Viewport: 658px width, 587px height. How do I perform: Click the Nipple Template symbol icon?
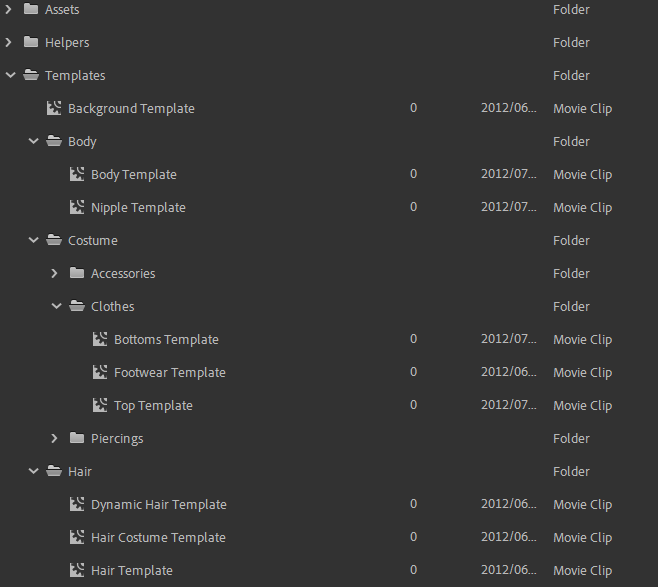[77, 207]
